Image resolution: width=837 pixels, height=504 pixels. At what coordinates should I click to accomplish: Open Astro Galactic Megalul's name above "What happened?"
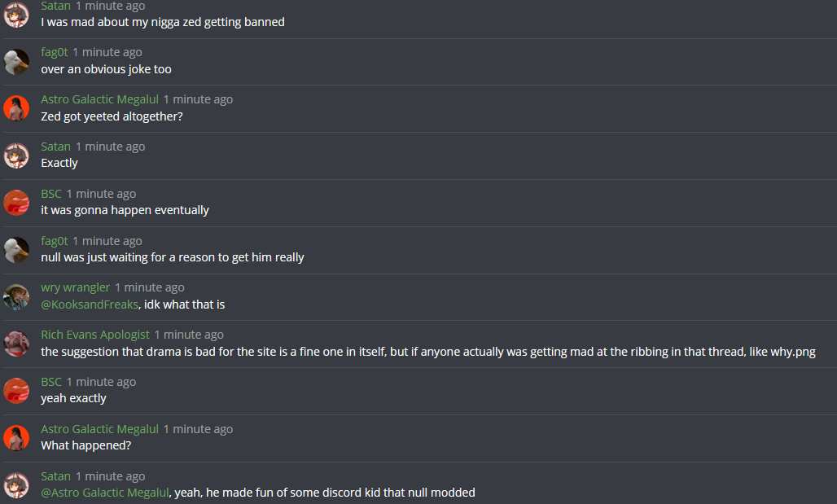100,429
